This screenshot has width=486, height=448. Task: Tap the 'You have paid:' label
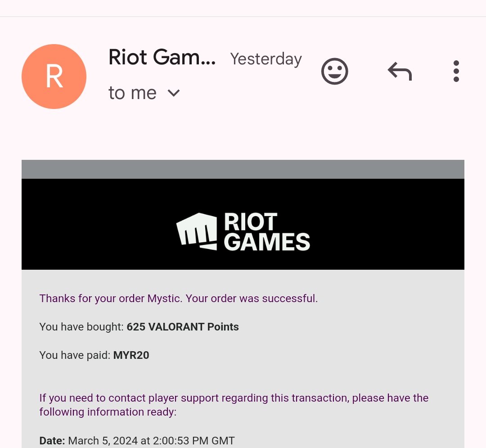(75, 355)
